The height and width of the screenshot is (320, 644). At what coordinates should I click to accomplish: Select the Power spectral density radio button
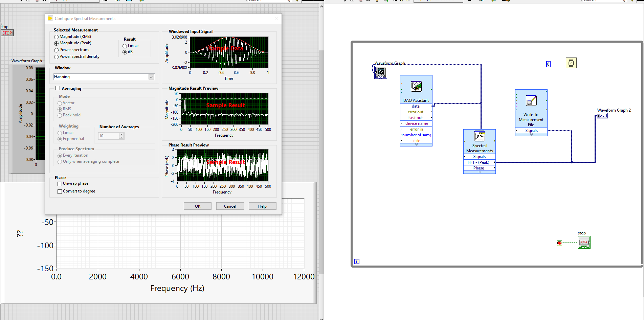[56, 56]
